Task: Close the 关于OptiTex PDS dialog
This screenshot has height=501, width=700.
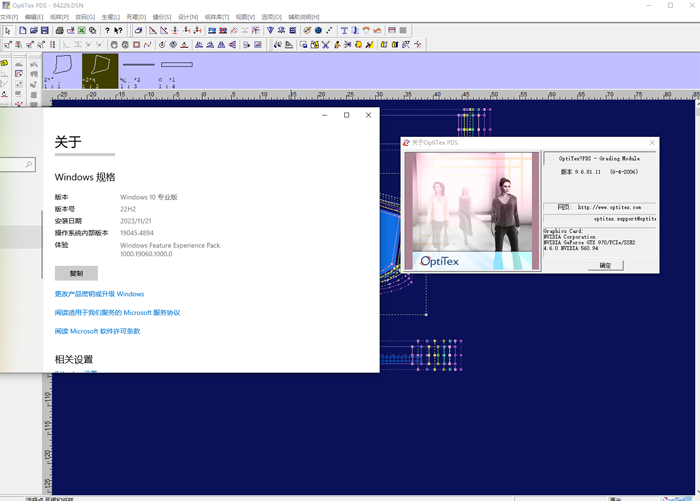Action: (x=652, y=142)
